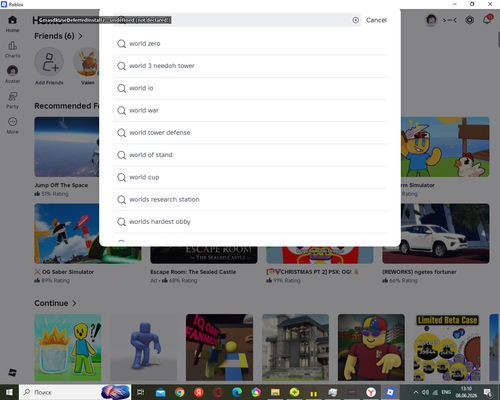Choose the 'worlds hardest obby' suggestion
The width and height of the screenshot is (500, 400).
[250, 222]
